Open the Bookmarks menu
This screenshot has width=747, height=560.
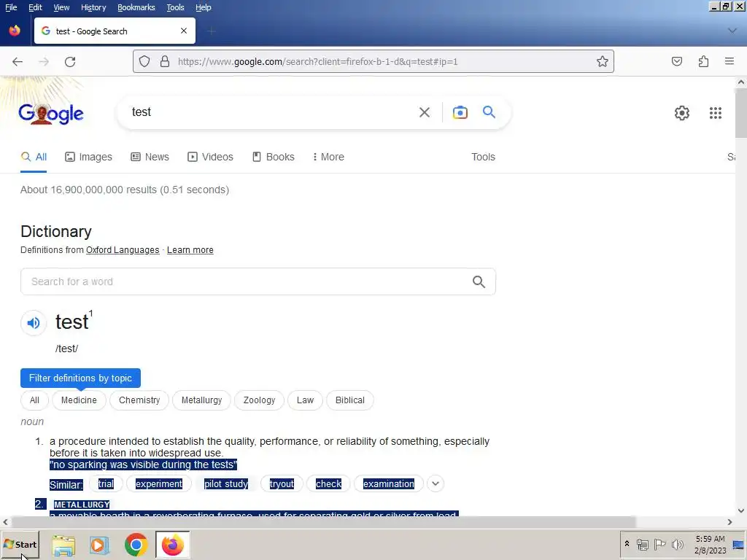pos(136,7)
